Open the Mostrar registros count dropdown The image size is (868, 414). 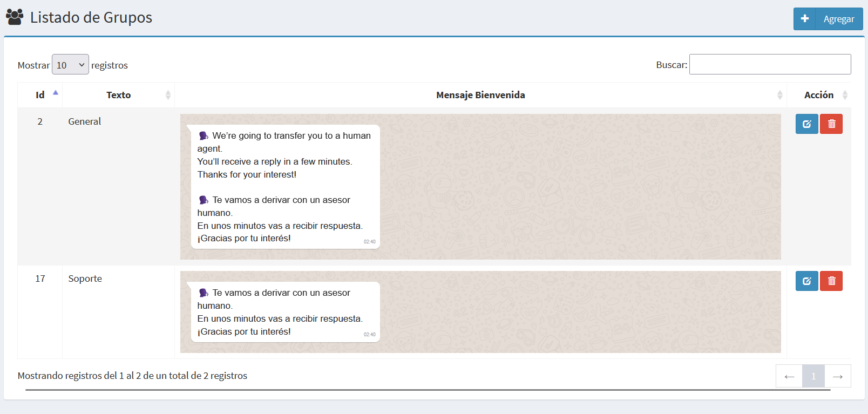[70, 65]
